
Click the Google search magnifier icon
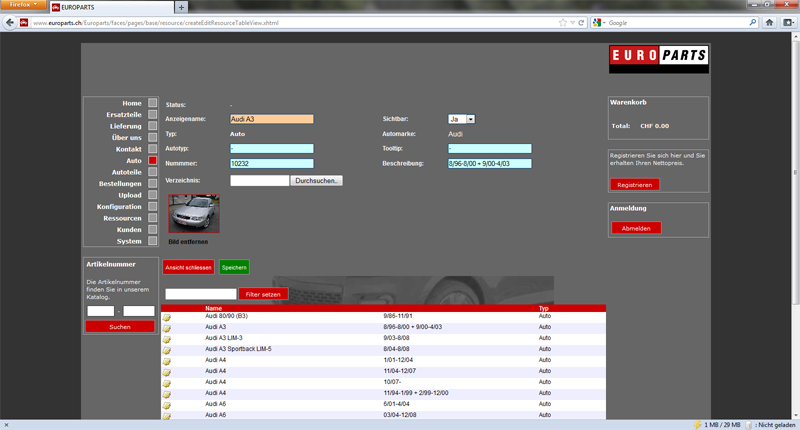pos(753,22)
